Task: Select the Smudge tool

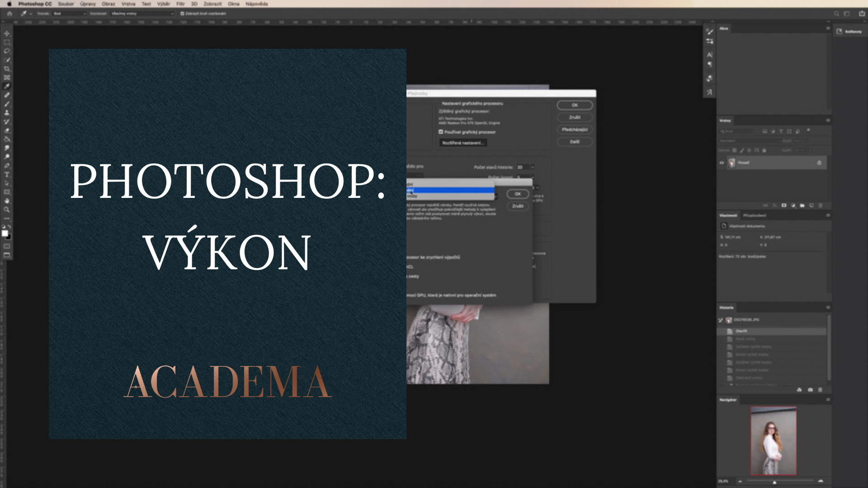Action: [7, 148]
